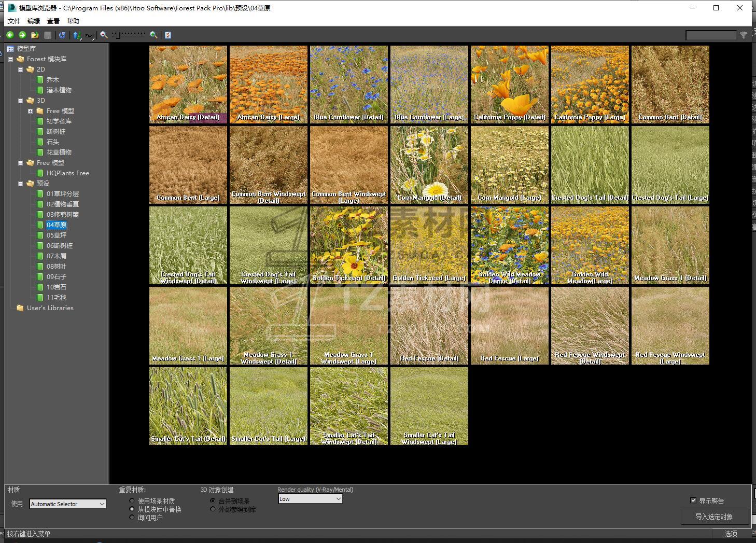This screenshot has height=543, width=756.
Task: Open the Render quality dropdown
Action: [310, 499]
